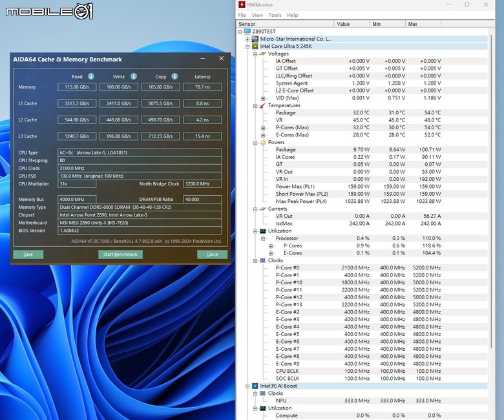Click the CPU Type 6C+8c field
504x420 pixels.
pyautogui.click(x=140, y=152)
